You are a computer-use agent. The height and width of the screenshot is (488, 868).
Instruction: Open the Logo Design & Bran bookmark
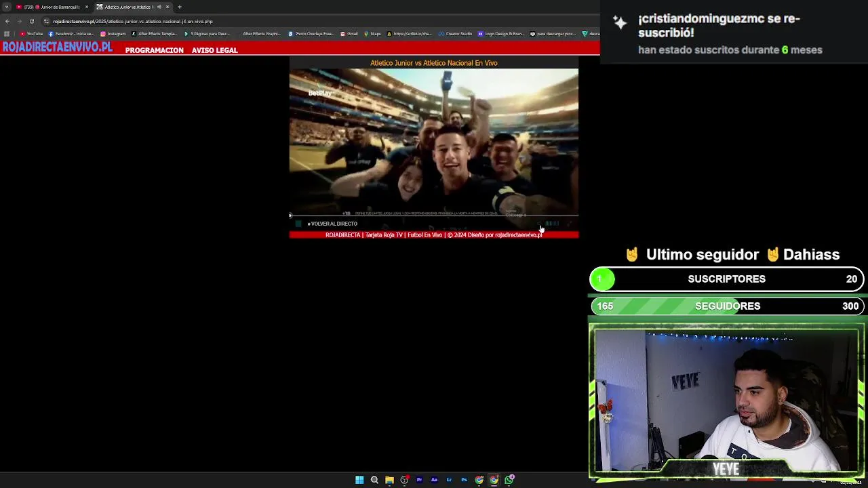point(501,33)
